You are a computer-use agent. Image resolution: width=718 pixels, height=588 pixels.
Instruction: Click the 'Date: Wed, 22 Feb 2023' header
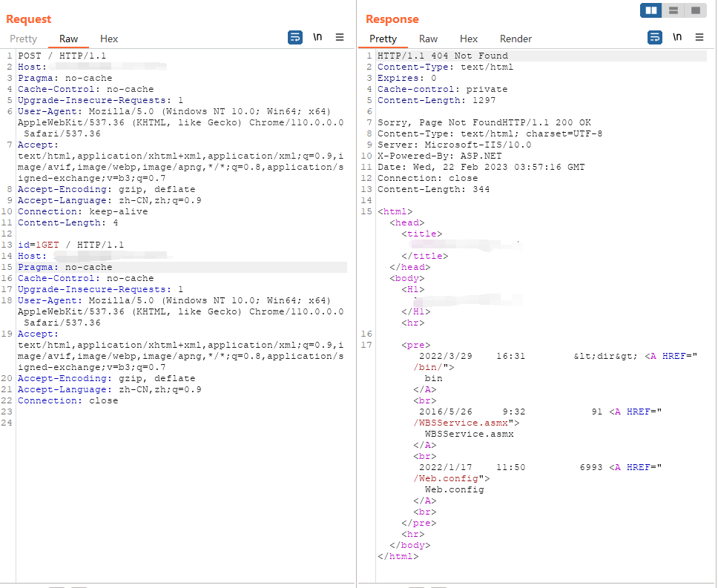point(481,167)
